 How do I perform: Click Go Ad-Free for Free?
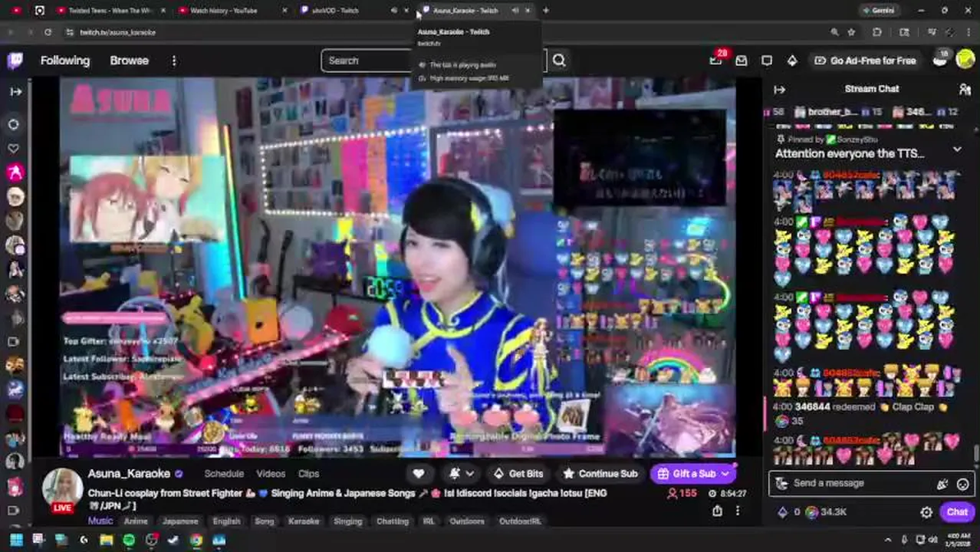pos(865,61)
